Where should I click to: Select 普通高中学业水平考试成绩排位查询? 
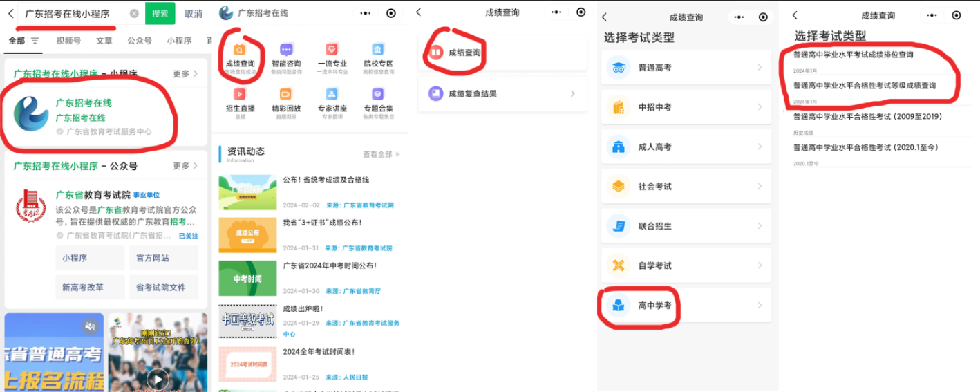(x=853, y=55)
